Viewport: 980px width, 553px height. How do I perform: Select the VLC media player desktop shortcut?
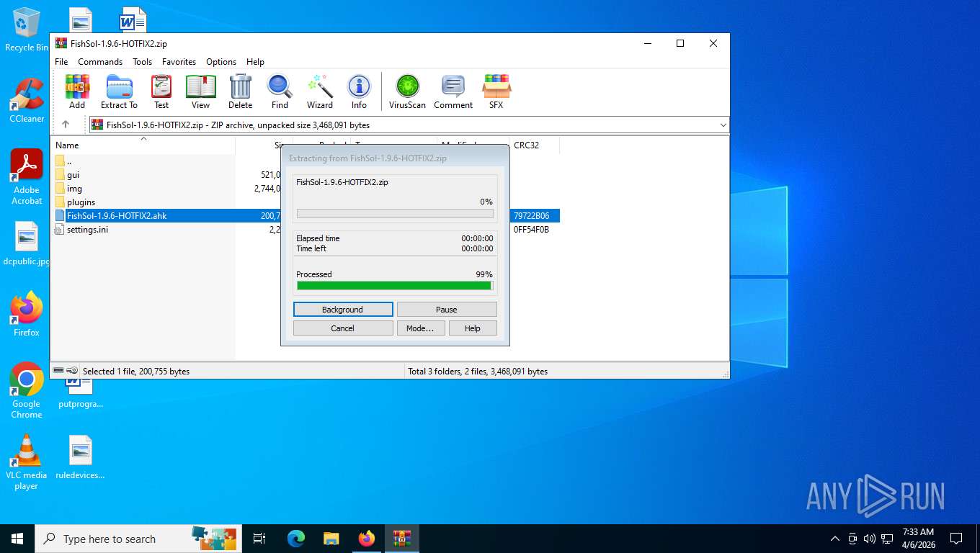tap(26, 462)
